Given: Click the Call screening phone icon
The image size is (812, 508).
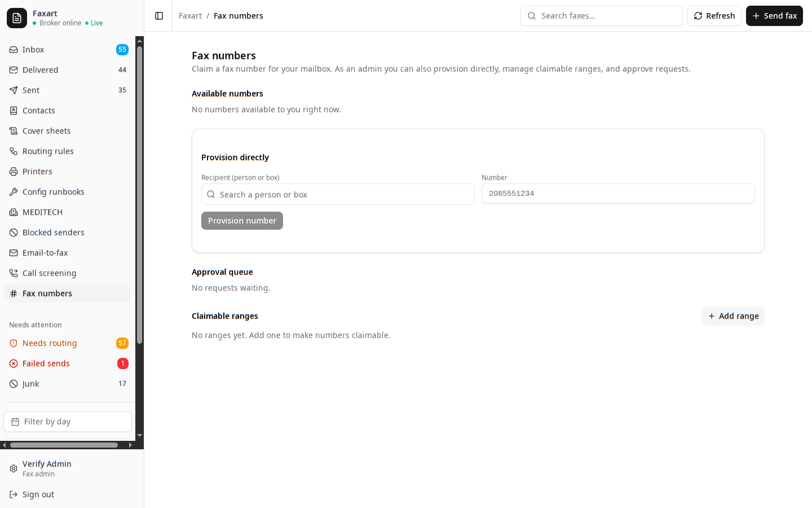Looking at the screenshot, I should point(14,273).
